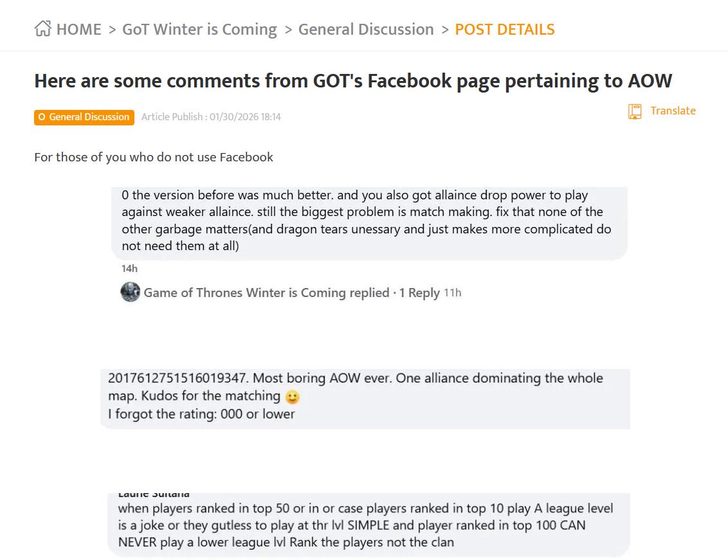
Task: Open the 'Rank the players' comment image
Action: point(369,525)
